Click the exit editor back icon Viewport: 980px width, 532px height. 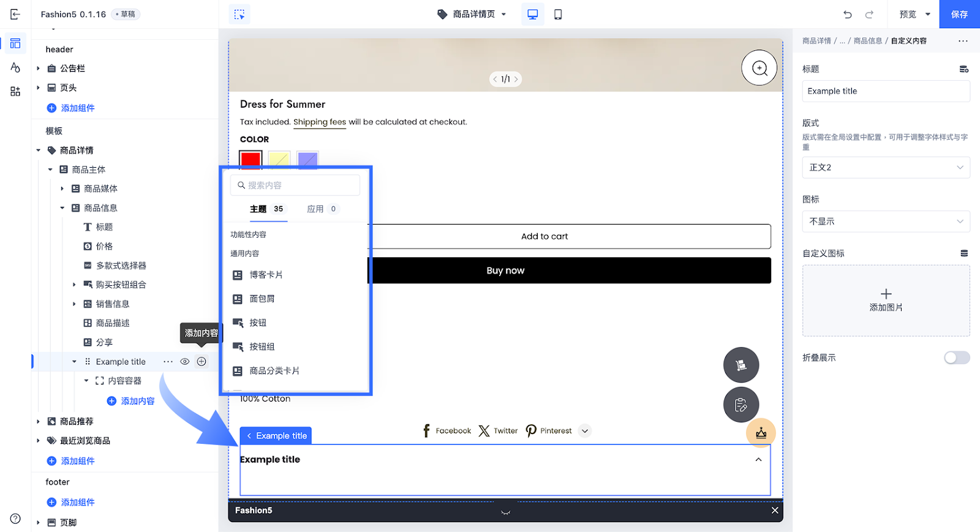(15, 14)
